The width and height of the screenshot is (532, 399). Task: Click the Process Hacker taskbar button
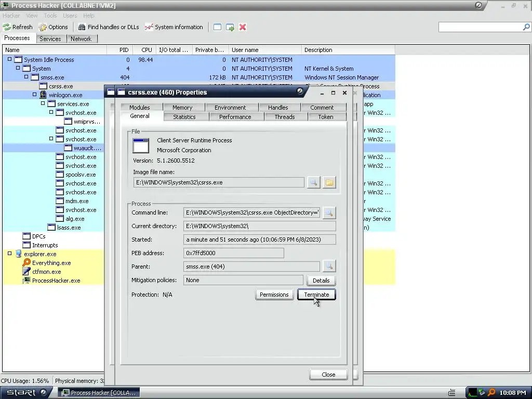click(x=99, y=393)
